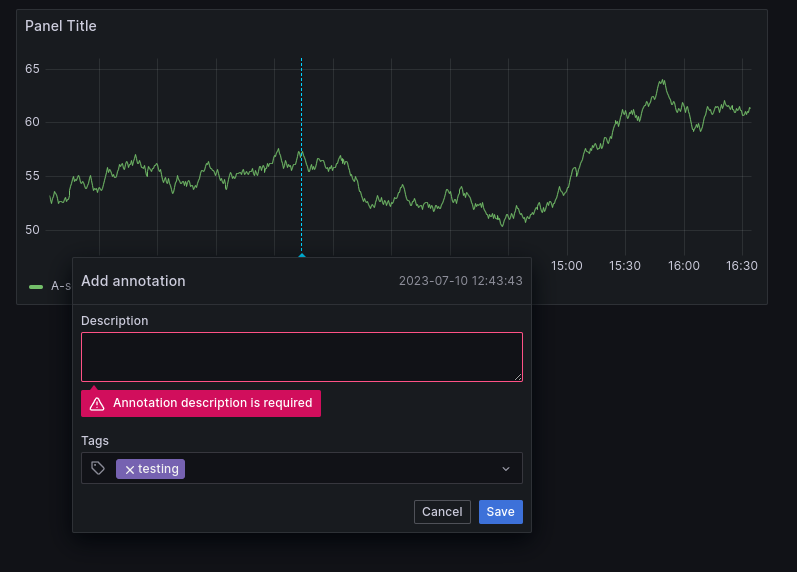
Task: Click the 15:00 x-axis time label
Action: tap(567, 265)
